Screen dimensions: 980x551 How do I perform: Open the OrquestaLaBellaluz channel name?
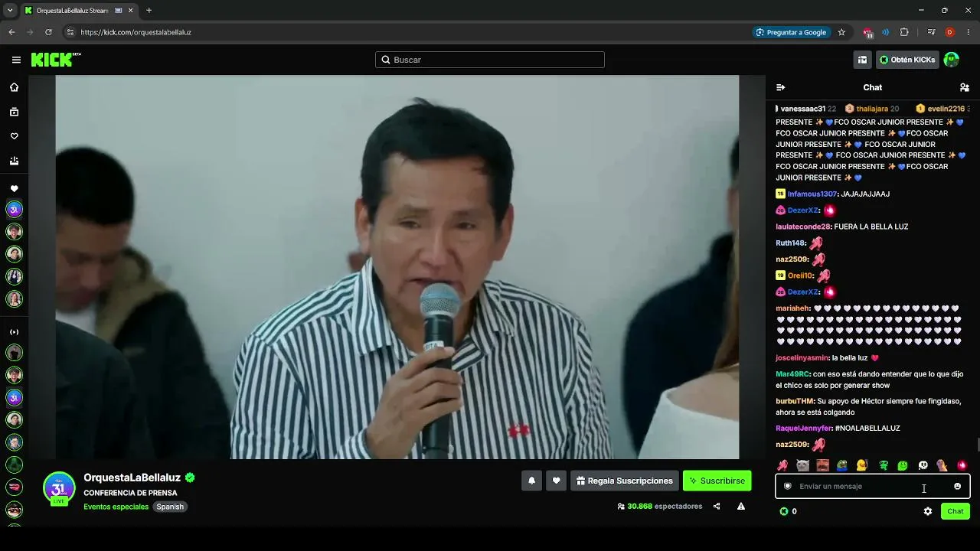pyautogui.click(x=132, y=478)
